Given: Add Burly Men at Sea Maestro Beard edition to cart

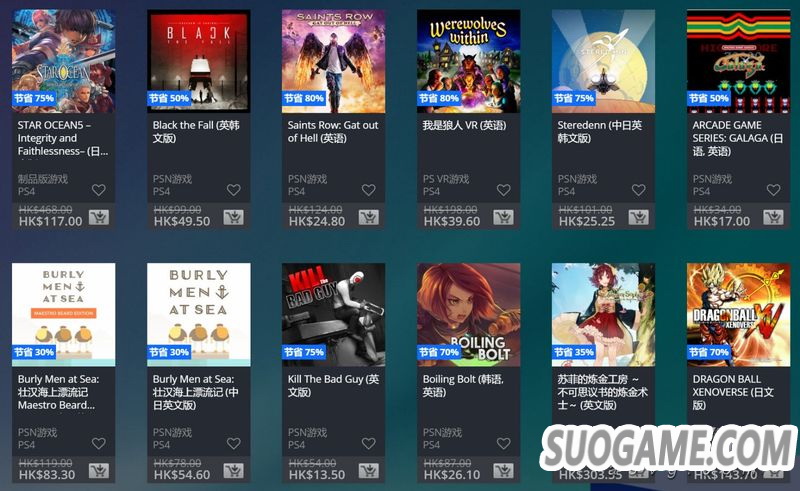Looking at the screenshot, I should point(99,471).
